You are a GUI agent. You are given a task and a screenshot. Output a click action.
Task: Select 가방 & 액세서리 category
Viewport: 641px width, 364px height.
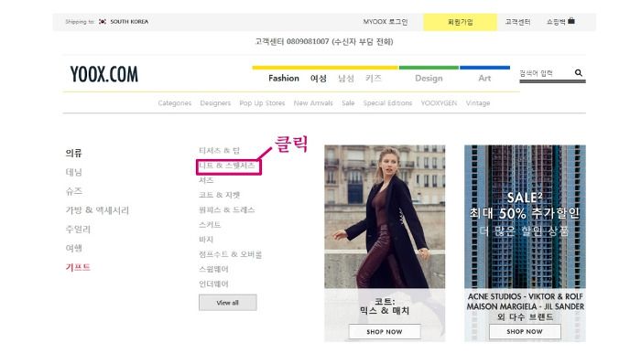[97, 210]
